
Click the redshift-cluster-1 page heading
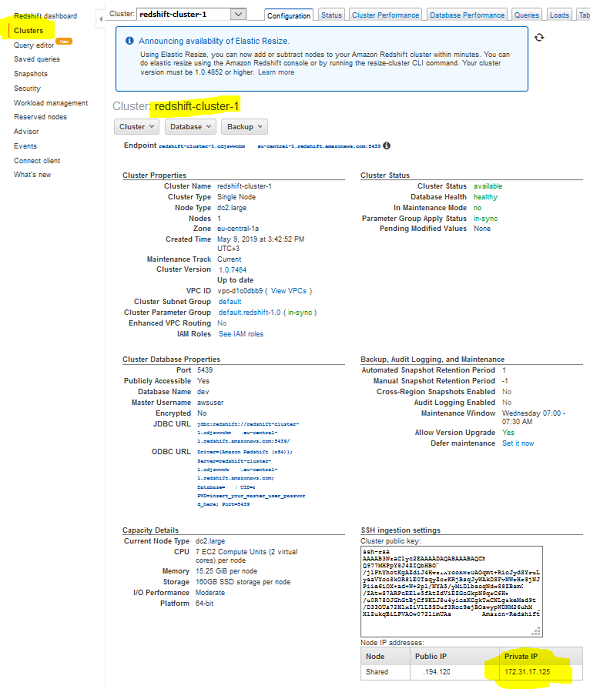(196, 106)
